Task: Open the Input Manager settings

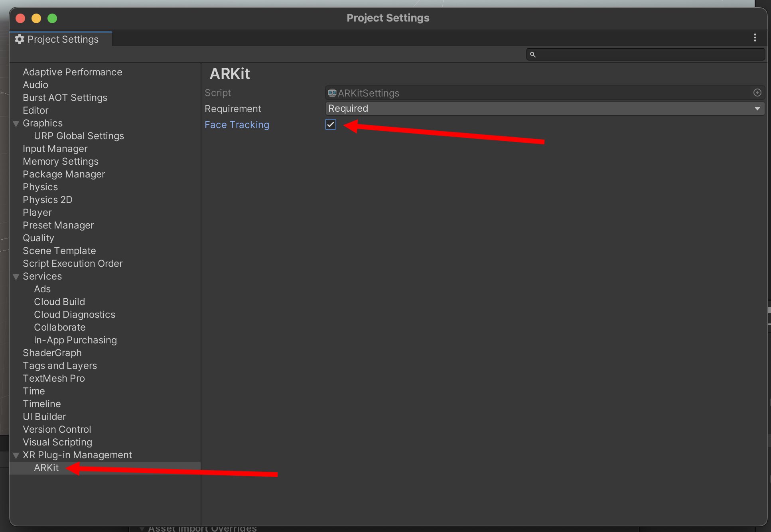Action: click(x=55, y=149)
